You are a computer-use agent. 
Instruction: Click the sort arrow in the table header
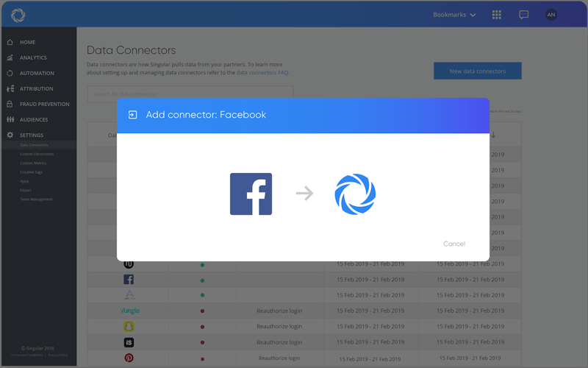(493, 135)
